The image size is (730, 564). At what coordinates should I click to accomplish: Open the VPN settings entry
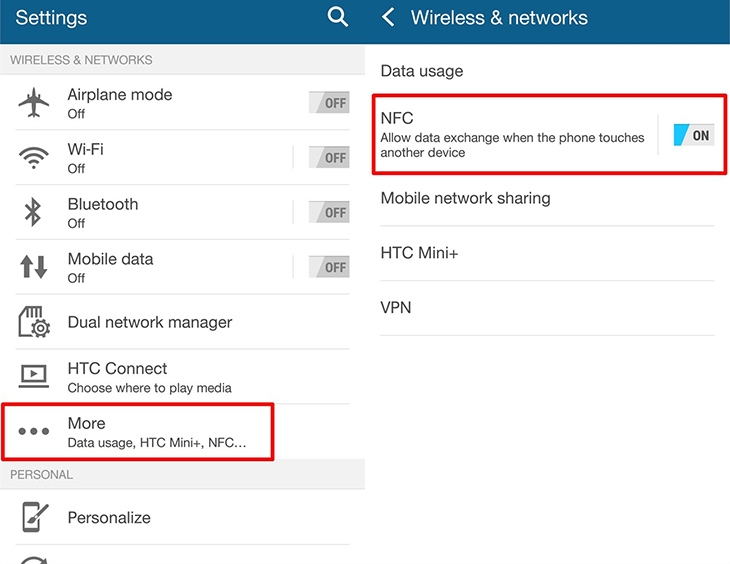(396, 308)
